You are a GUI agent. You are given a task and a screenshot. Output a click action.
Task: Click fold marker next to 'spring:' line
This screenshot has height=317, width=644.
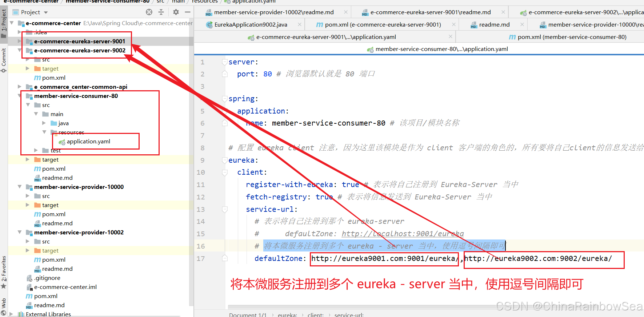225,99
